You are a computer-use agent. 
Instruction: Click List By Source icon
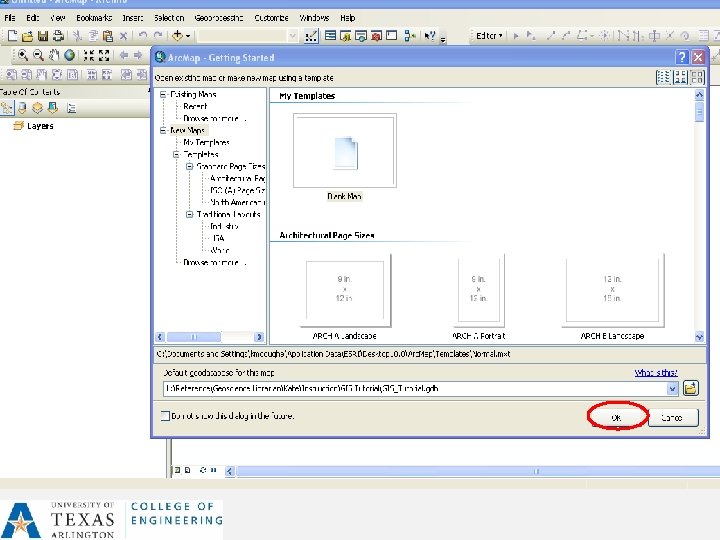[22, 108]
